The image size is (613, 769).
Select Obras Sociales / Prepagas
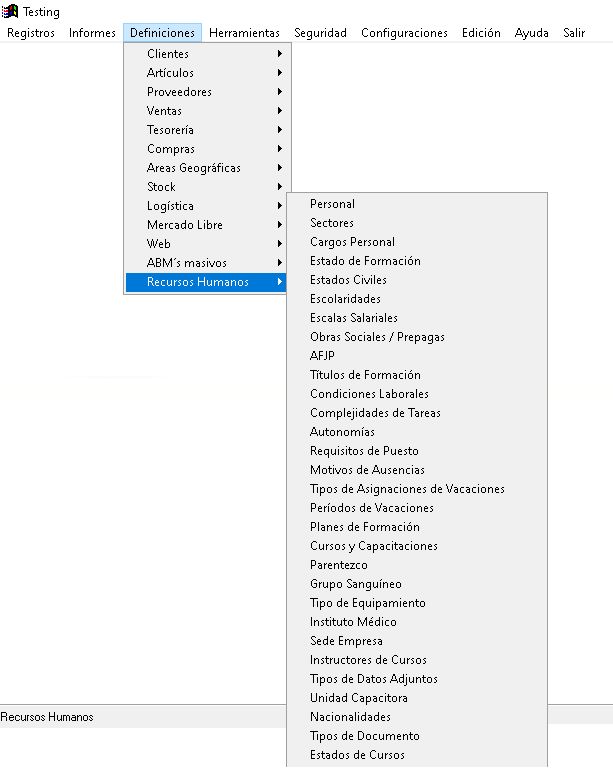coord(377,337)
